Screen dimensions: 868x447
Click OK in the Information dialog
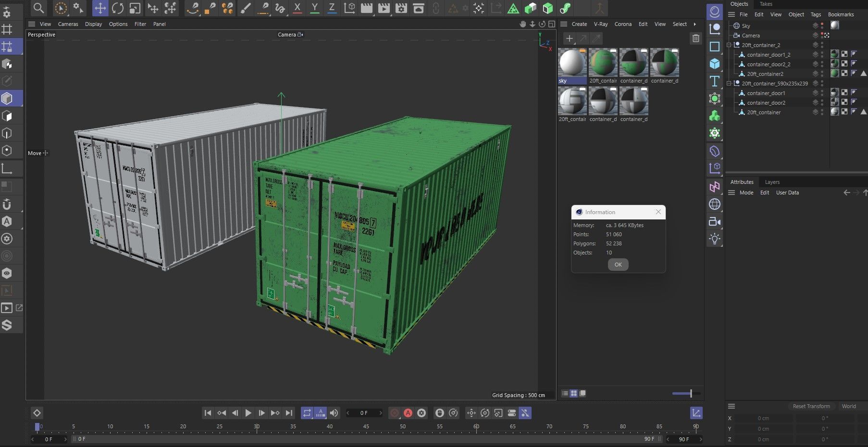[x=618, y=265]
